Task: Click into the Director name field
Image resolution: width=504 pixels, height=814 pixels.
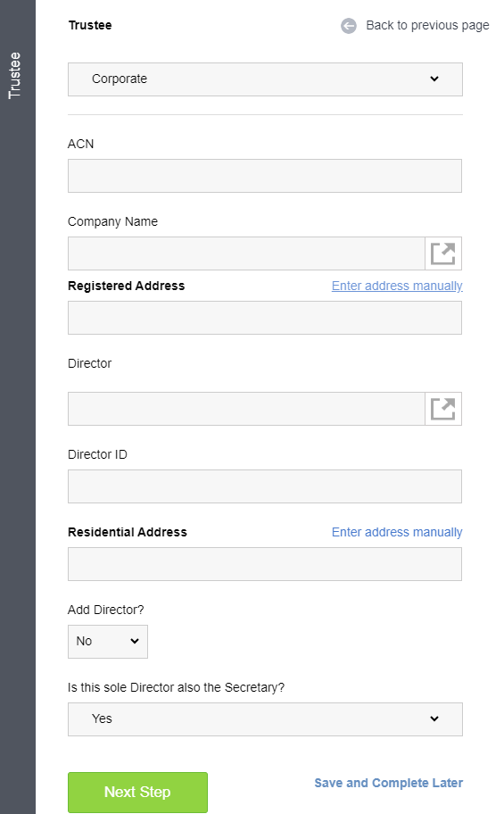Action: [x=246, y=409]
